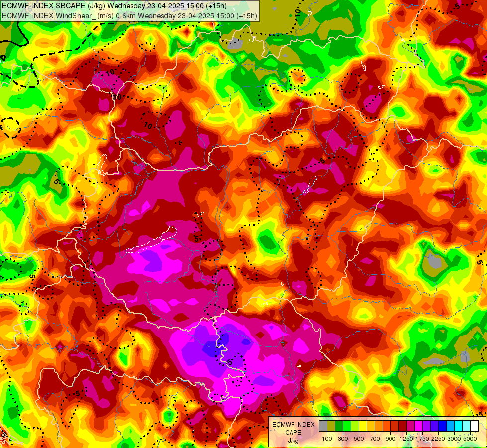Click the J/kg unit label in legend

293,441
